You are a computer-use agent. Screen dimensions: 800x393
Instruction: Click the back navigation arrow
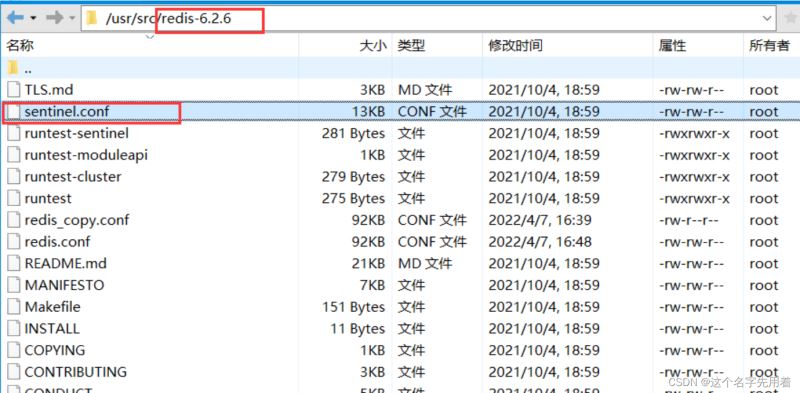15,18
